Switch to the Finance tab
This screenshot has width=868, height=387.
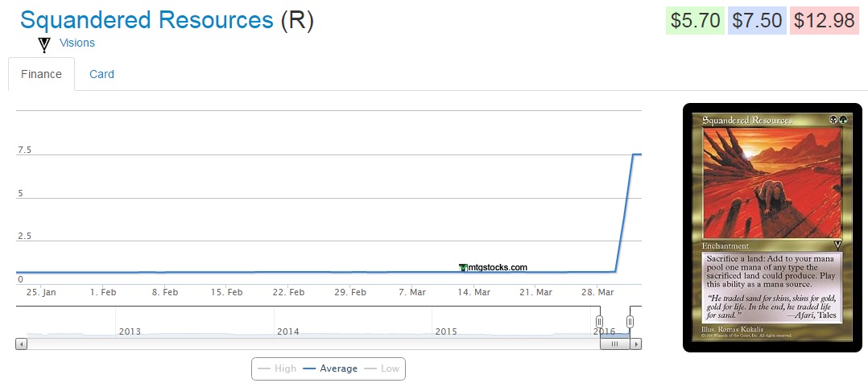coord(41,74)
